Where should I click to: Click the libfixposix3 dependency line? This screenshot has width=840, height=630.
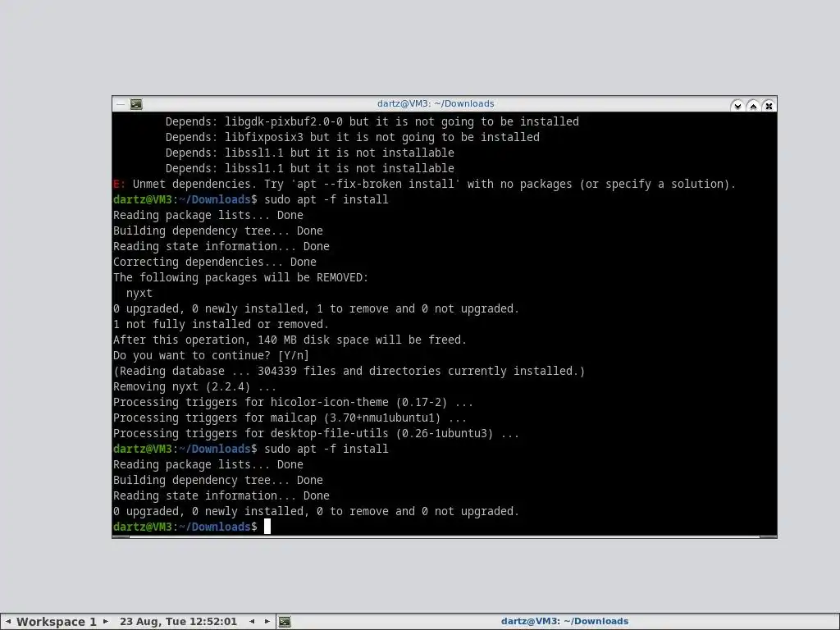[352, 137]
